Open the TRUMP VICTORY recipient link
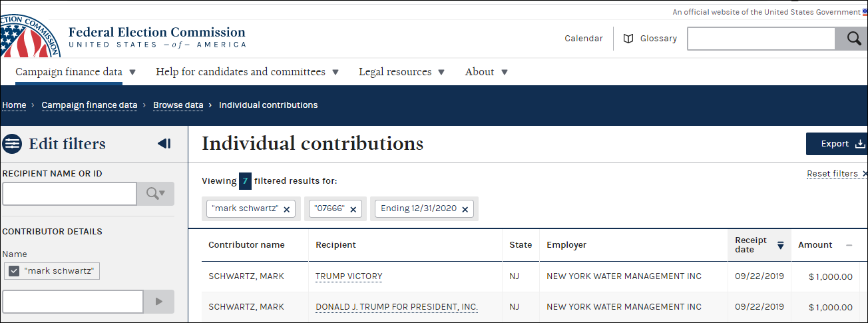 click(349, 276)
